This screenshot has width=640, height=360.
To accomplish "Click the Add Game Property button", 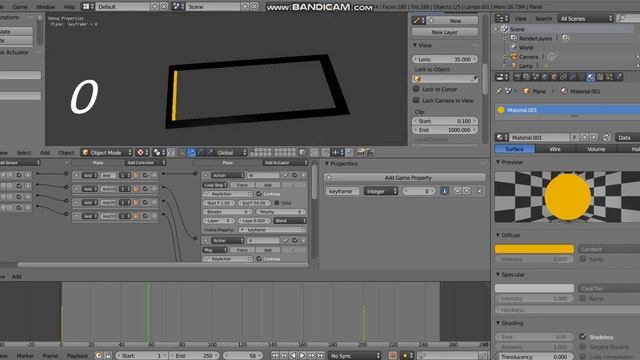I will click(x=405, y=178).
